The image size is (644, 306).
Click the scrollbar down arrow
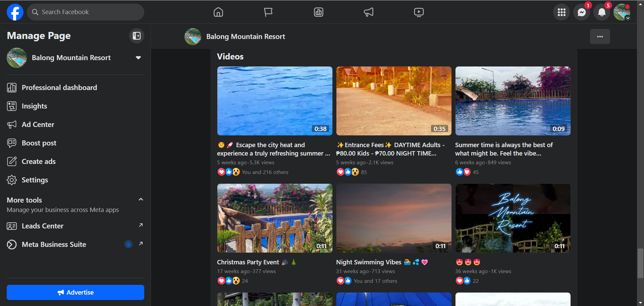[640, 303]
